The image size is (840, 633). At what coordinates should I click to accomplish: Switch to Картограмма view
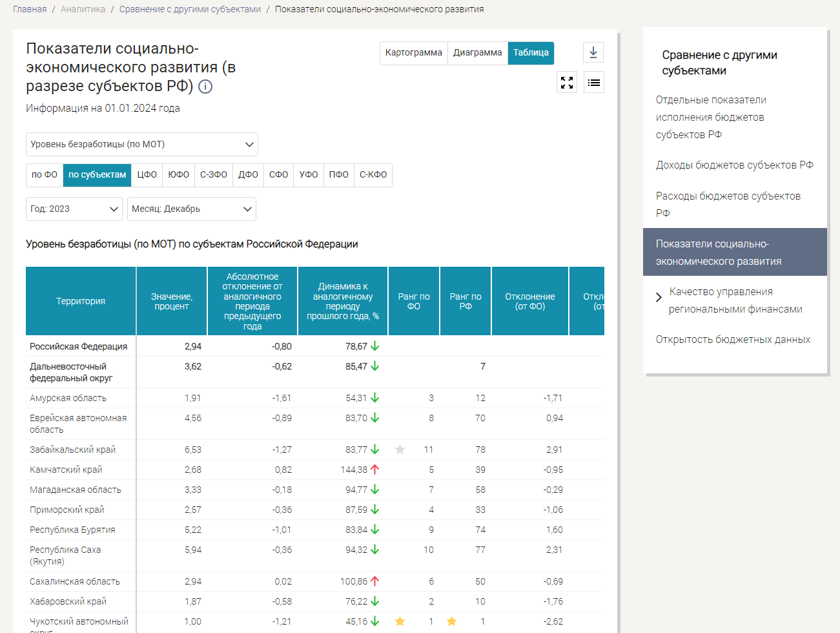tap(413, 53)
